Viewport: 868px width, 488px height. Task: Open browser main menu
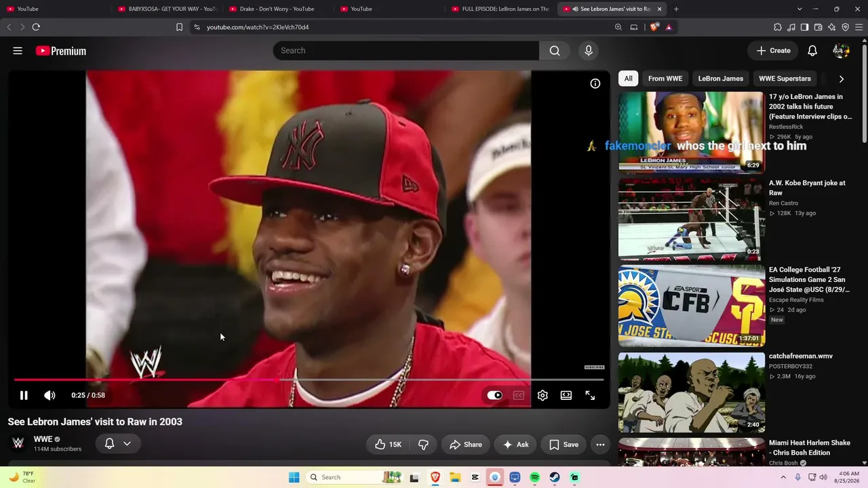pos(859,27)
